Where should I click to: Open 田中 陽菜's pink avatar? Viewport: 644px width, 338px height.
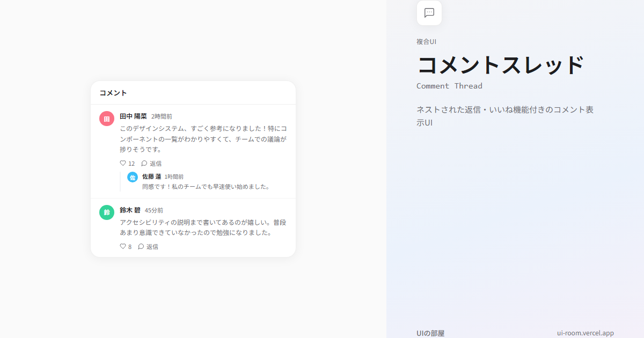point(107,119)
